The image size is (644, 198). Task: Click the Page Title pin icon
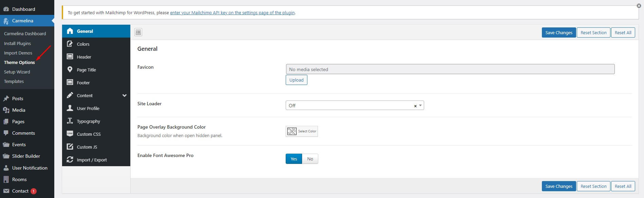(x=70, y=69)
